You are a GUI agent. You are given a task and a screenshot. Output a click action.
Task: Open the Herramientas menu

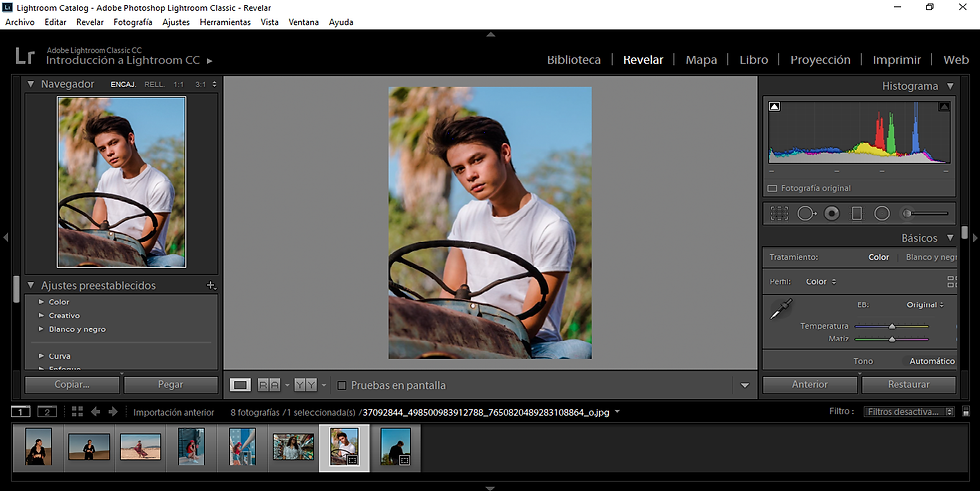(x=225, y=22)
